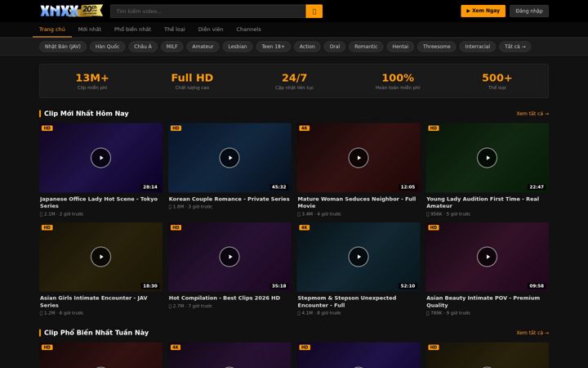Viewport: 588px width, 368px height.
Task: Click play icon on the 22:47 video
Action: pyautogui.click(x=487, y=158)
